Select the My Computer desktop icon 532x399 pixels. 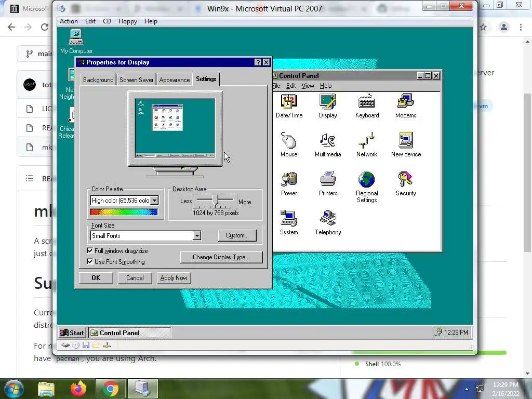pos(76,42)
